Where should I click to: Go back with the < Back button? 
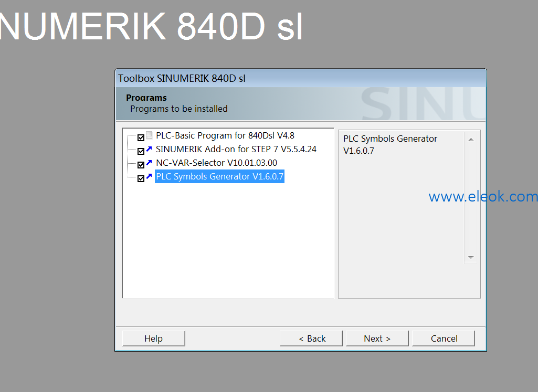(x=311, y=338)
